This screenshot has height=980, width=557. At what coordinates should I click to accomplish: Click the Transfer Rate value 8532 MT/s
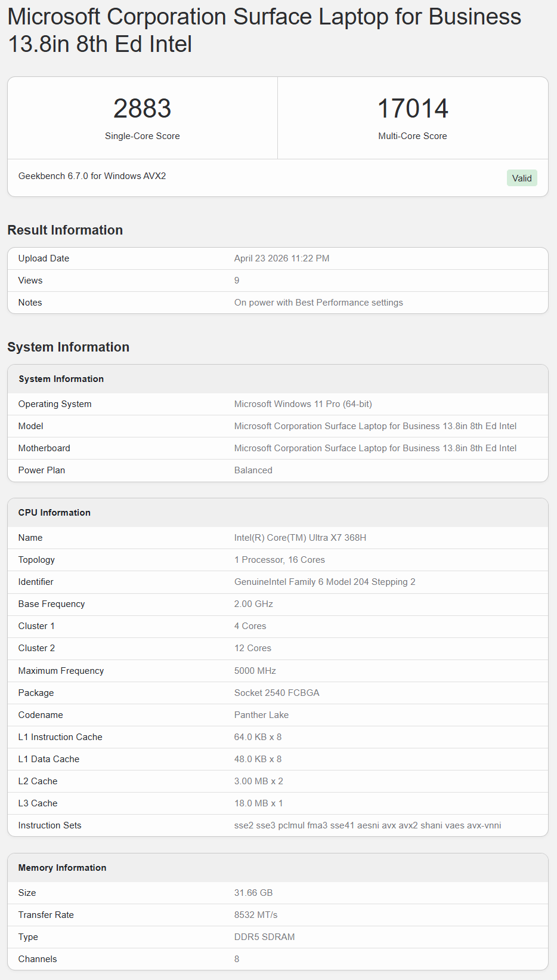pos(256,915)
